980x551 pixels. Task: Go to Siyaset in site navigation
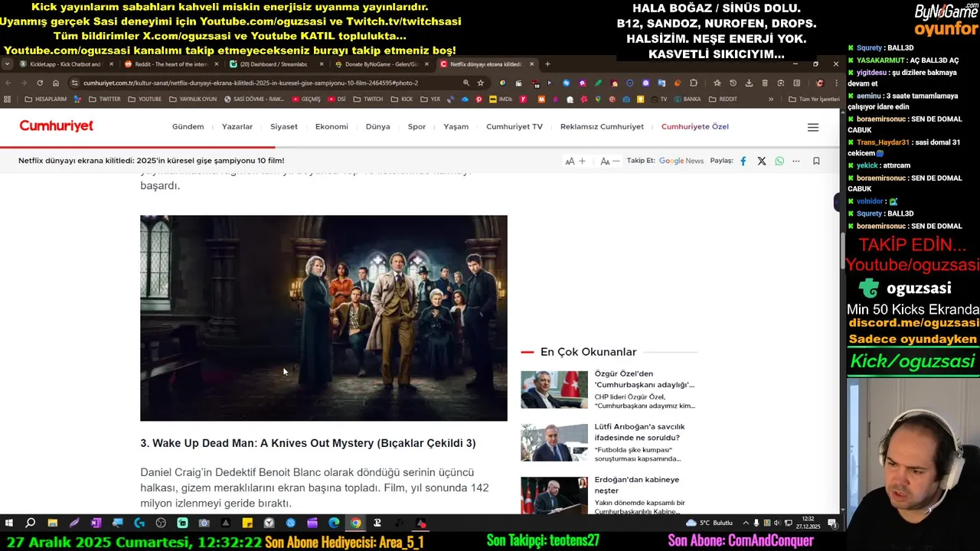[x=283, y=127]
